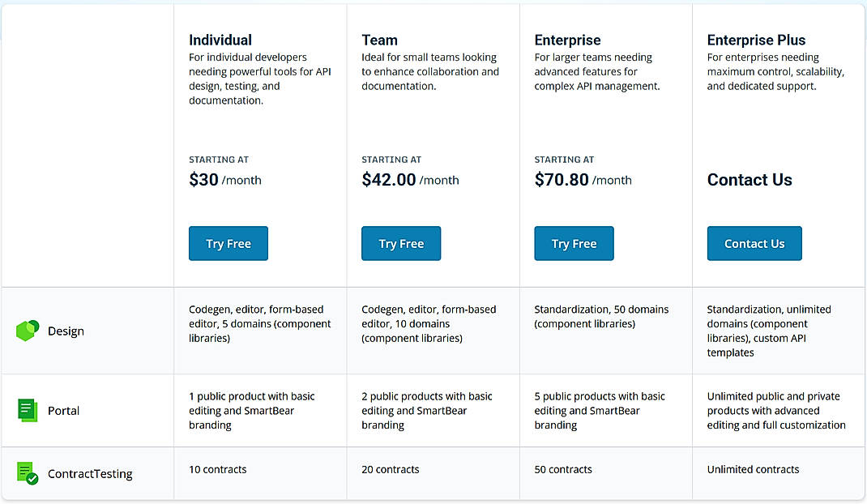The height and width of the screenshot is (504, 867).
Task: Select the 10 contracts cell for Individual
Action: [x=217, y=469]
